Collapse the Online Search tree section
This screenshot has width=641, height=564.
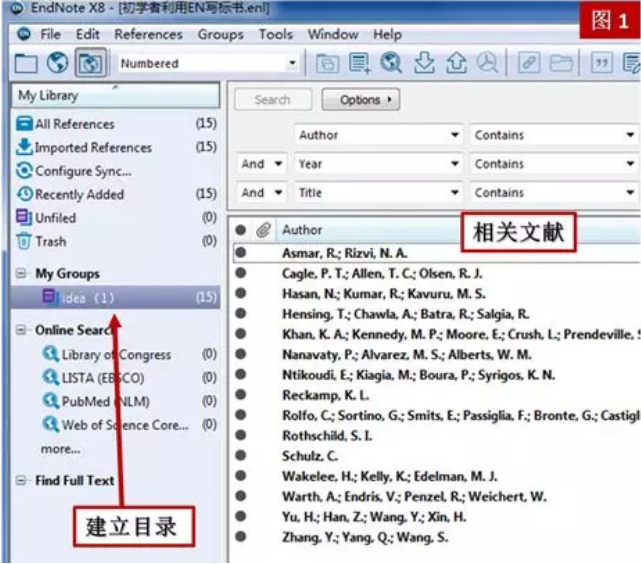click(21, 330)
